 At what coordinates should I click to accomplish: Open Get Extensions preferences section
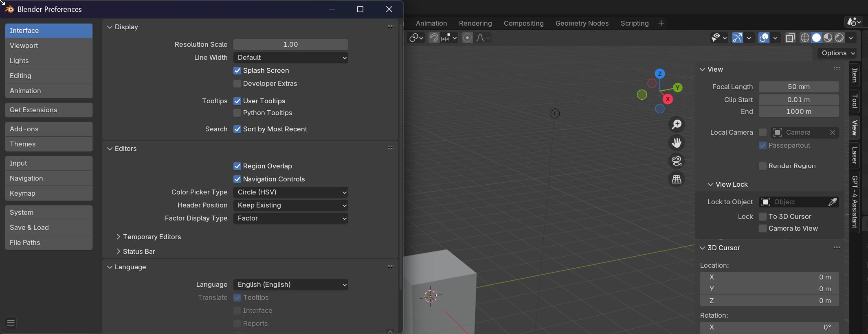pos(49,110)
